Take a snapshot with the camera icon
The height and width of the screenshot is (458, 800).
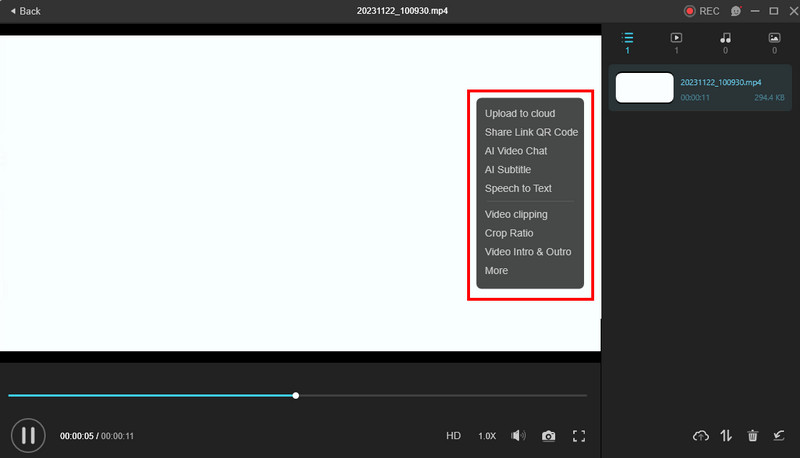548,436
